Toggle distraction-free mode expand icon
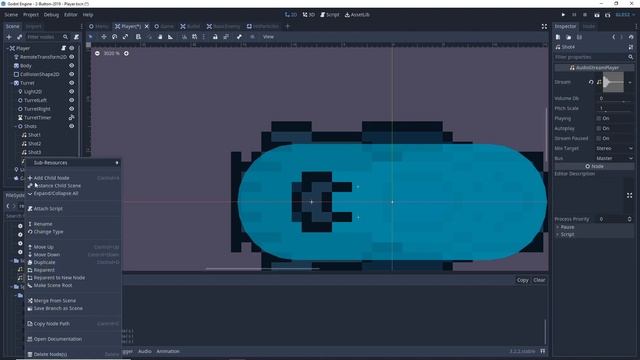640x360 pixels. click(544, 26)
